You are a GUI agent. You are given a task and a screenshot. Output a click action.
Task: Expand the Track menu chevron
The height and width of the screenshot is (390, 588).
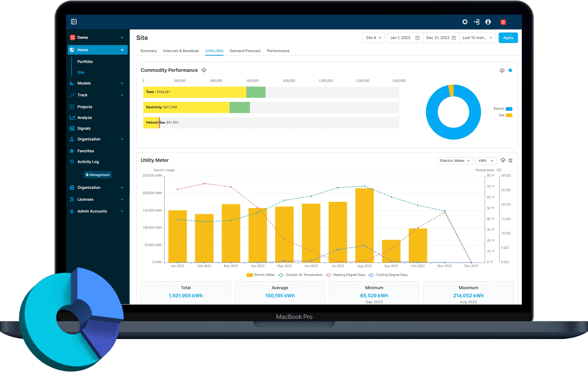click(x=122, y=95)
